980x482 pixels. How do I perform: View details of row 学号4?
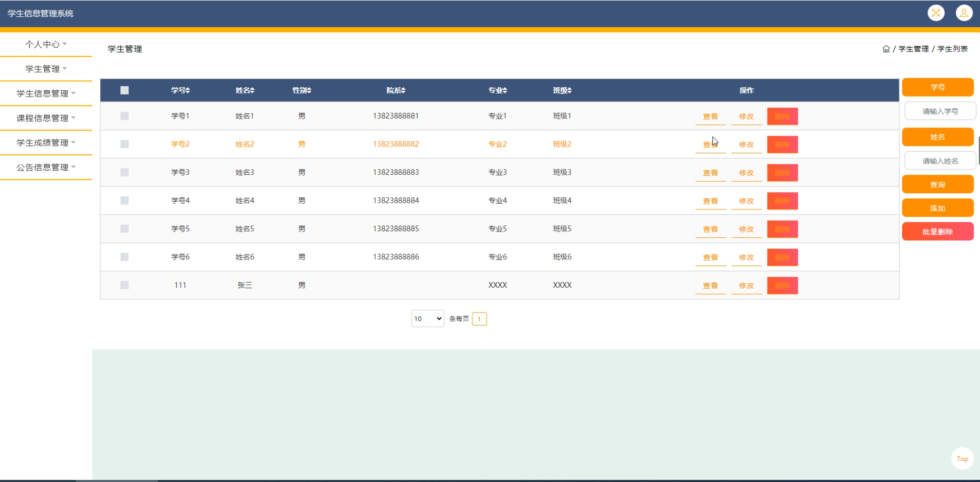pyautogui.click(x=711, y=201)
